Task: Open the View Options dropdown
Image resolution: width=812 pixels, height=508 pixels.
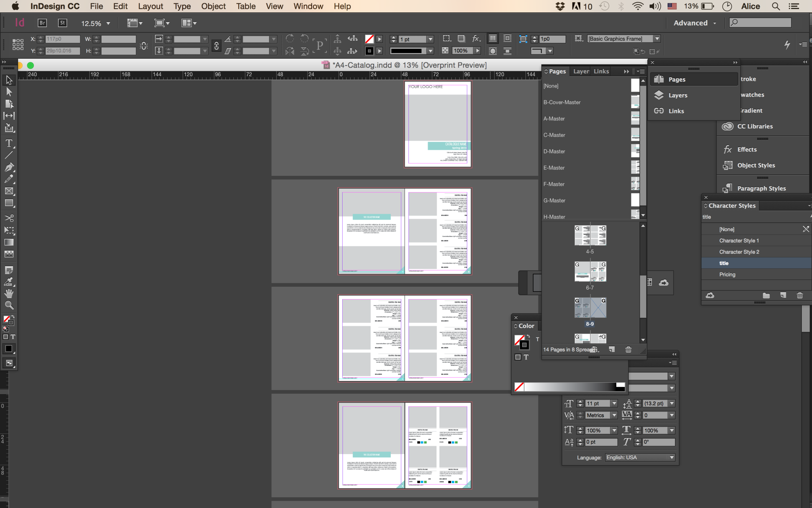Action: coord(134,23)
